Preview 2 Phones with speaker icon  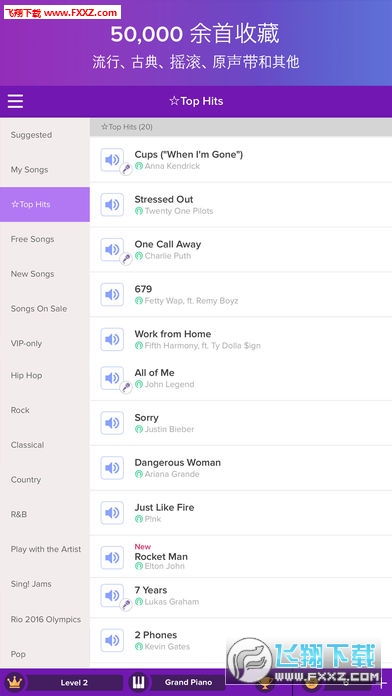pyautogui.click(x=112, y=640)
